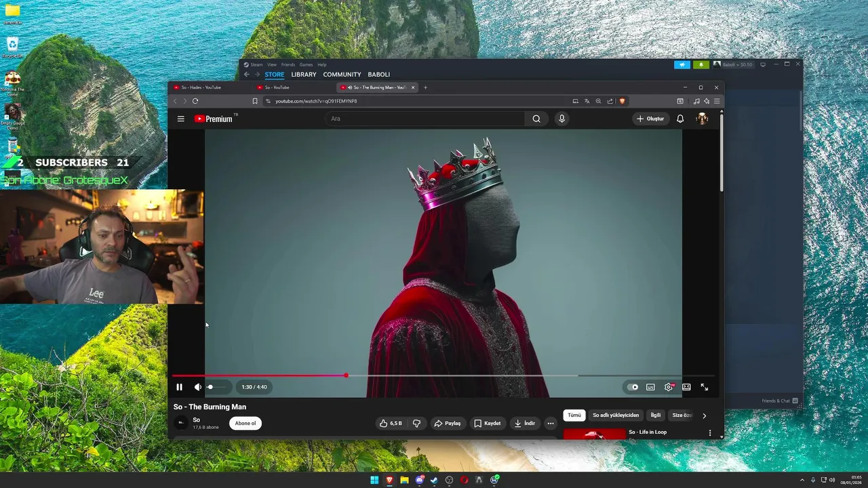Click the Abone ol subscribe button
This screenshot has width=868, height=488.
[x=245, y=423]
